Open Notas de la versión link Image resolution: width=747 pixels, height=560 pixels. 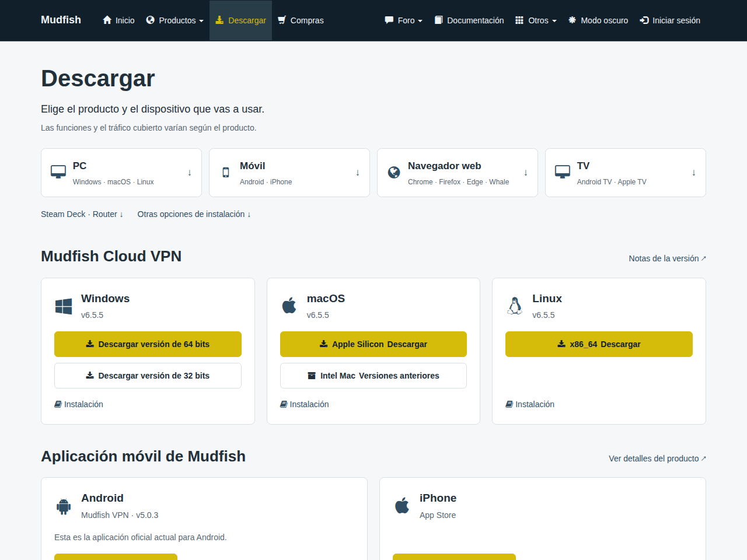668,258
